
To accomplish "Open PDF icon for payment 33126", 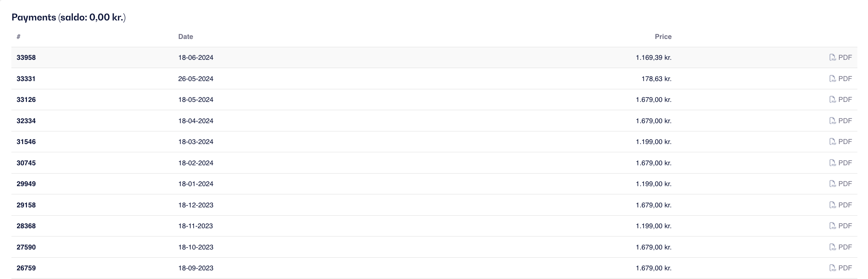I will tap(833, 100).
